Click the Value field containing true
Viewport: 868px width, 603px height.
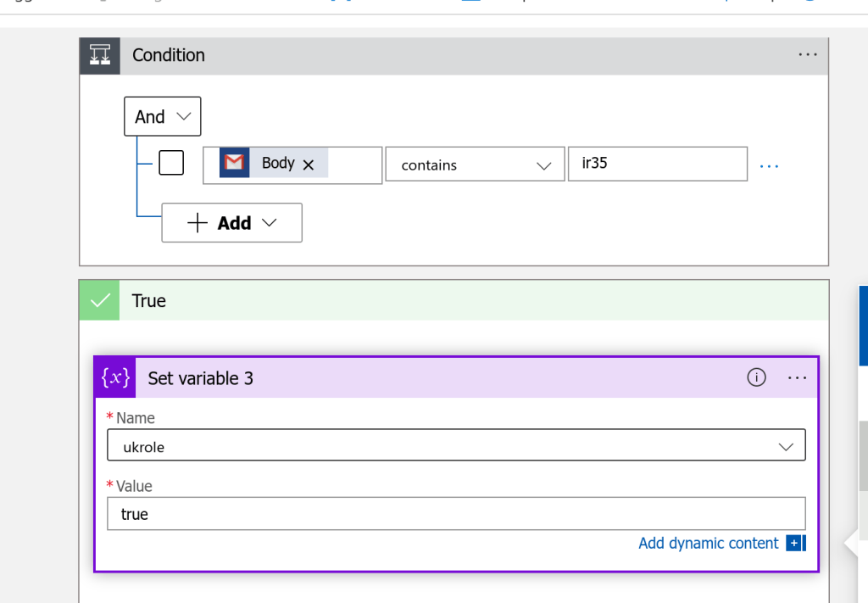pyautogui.click(x=456, y=513)
